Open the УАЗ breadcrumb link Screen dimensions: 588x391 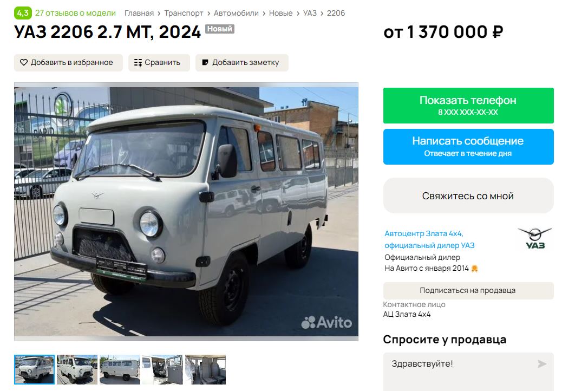(310, 13)
